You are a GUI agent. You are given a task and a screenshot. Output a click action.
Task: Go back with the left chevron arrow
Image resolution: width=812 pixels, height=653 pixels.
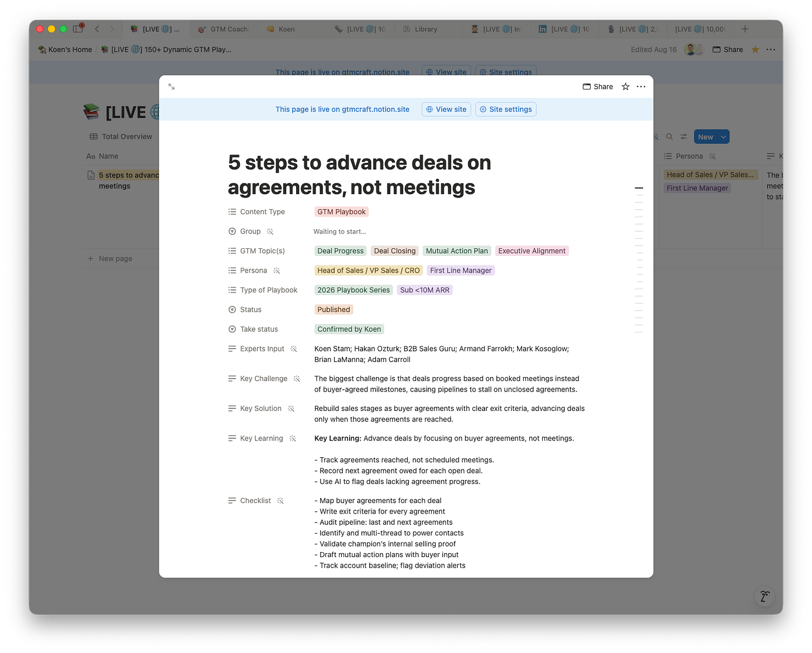(x=97, y=29)
